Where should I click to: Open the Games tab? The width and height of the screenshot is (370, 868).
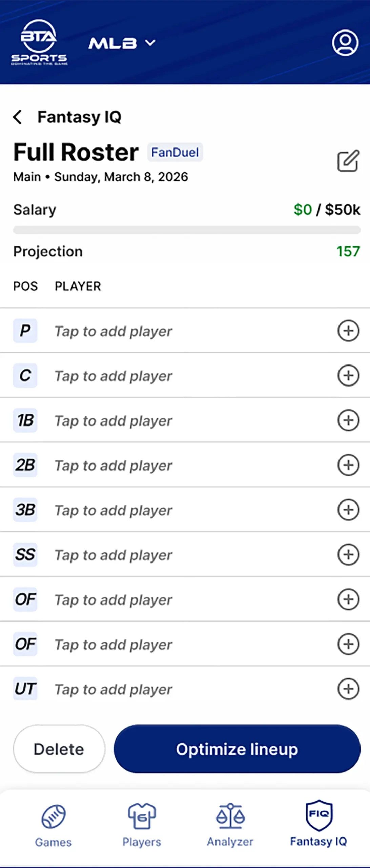tap(53, 825)
